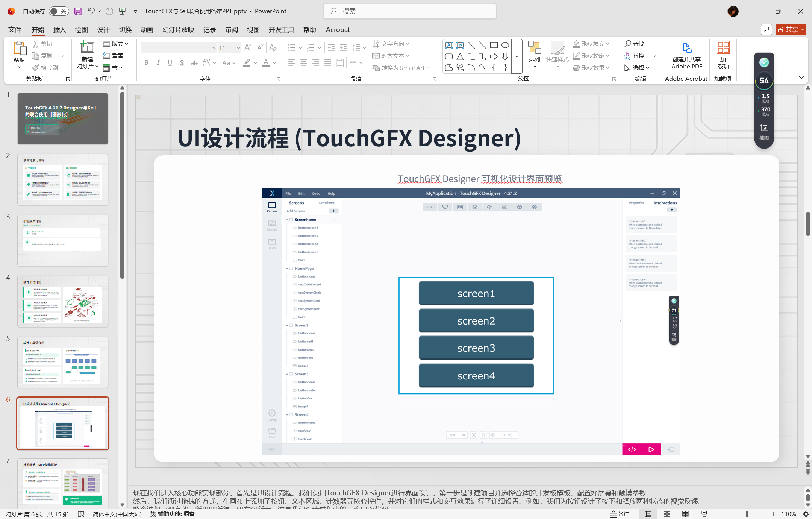This screenshot has height=519, width=812.
Task: Open the Arrange shapes tool
Action: coord(534,52)
